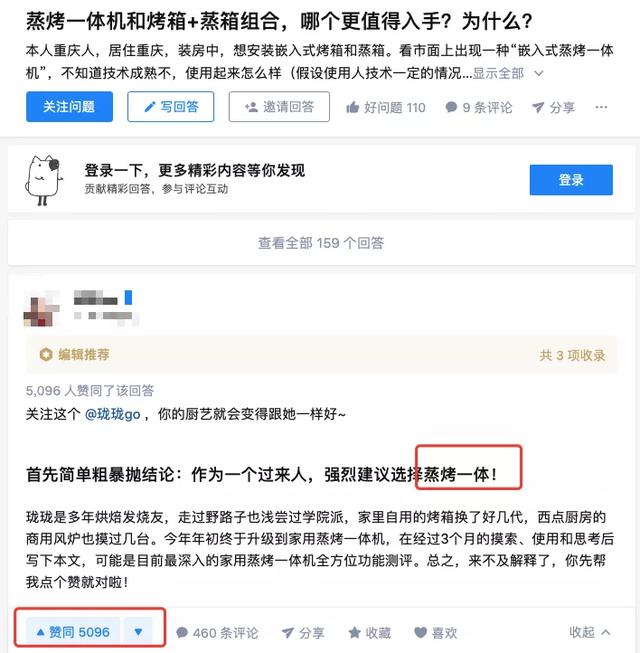Upvote answer with 赞同 5096 button
Screen dimensions: 640x653
coord(73,632)
